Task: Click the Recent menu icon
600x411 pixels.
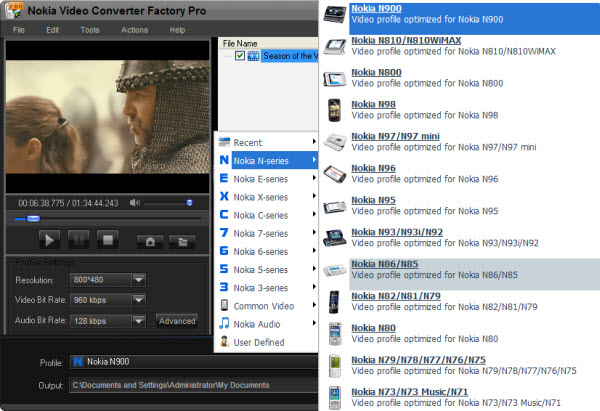Action: (224, 142)
